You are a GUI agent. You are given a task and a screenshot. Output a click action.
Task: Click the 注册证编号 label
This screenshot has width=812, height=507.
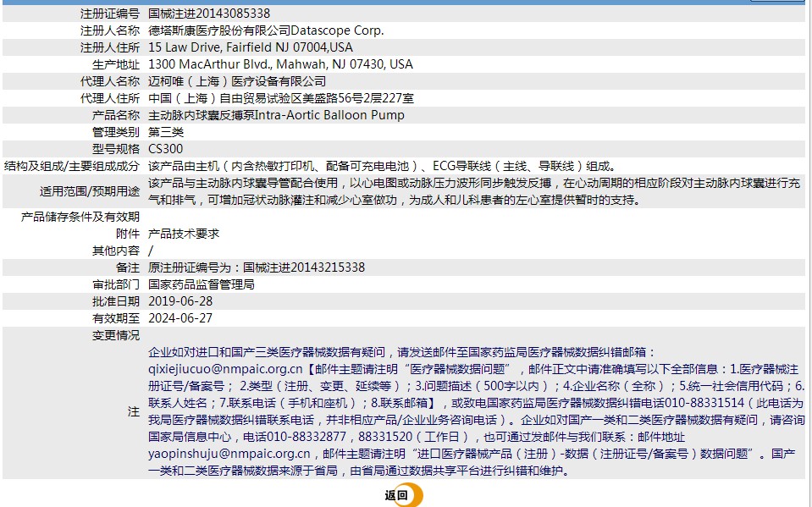[x=110, y=14]
